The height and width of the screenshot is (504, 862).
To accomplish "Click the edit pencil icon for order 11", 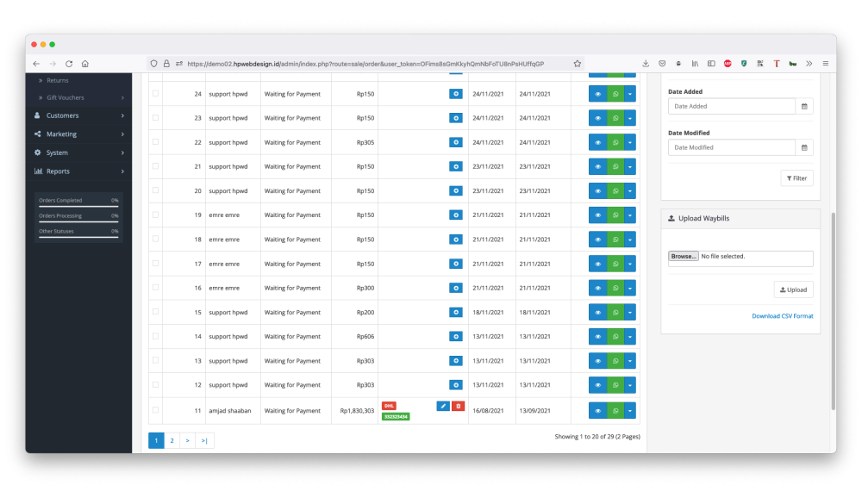I will pyautogui.click(x=443, y=406).
